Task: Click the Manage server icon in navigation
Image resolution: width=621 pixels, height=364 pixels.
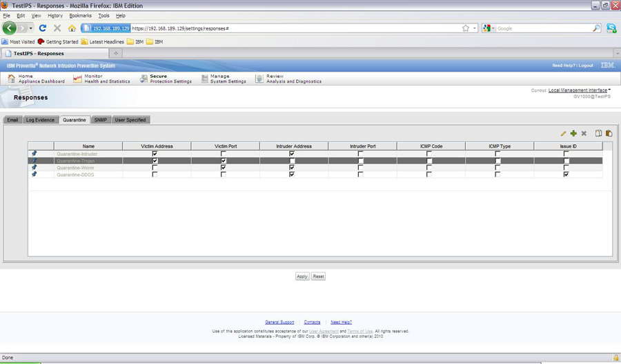Action: tap(204, 79)
